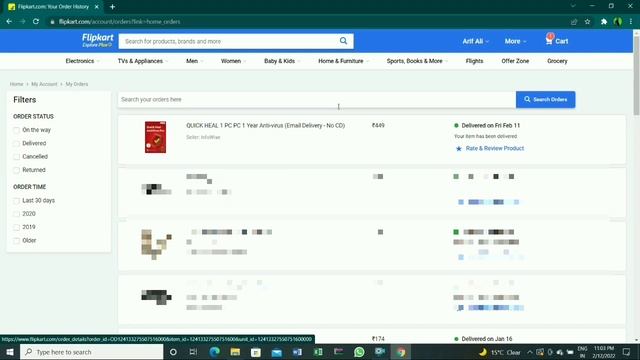Check the Cancelled filter

click(x=16, y=157)
